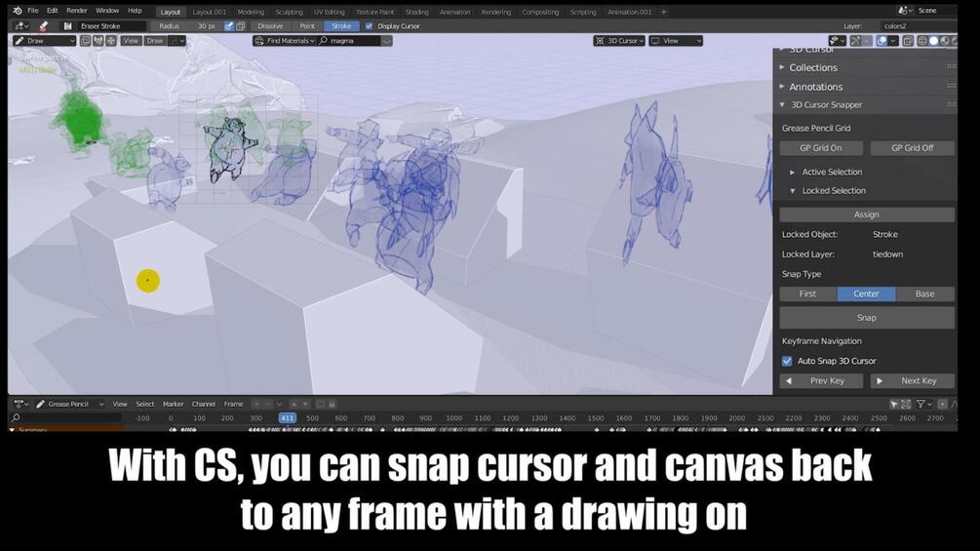Screen dimensions: 980x551
Task: Select Dissolve eraser mode
Action: (270, 26)
